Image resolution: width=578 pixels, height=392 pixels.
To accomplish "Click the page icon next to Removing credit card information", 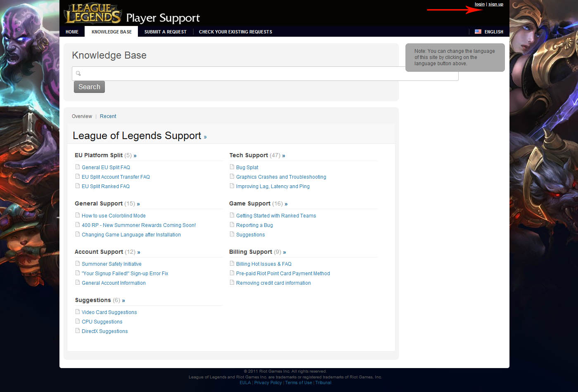I will point(232,282).
